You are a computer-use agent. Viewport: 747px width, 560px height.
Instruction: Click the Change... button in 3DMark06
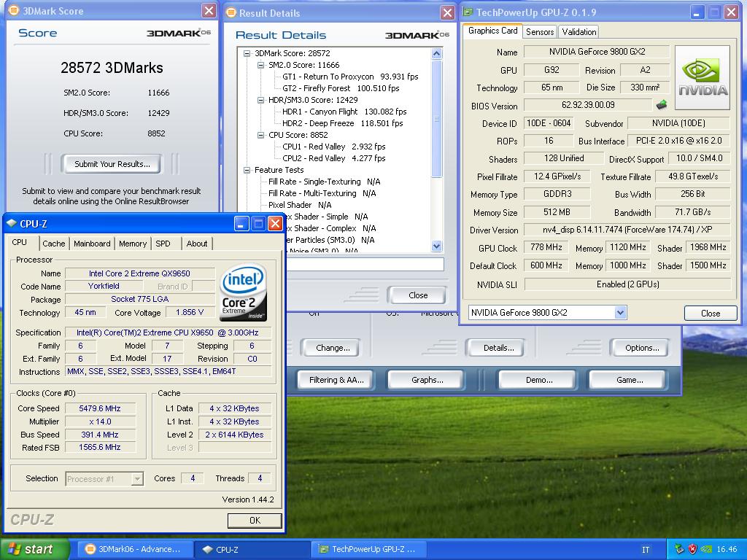[333, 348]
